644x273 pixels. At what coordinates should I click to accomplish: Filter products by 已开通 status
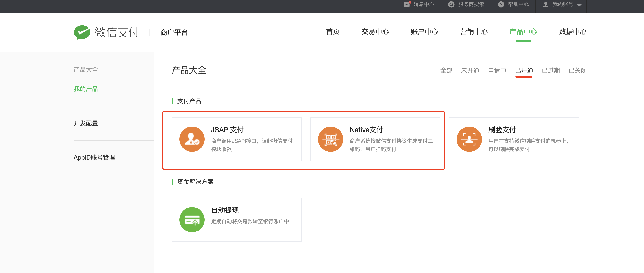coord(524,70)
